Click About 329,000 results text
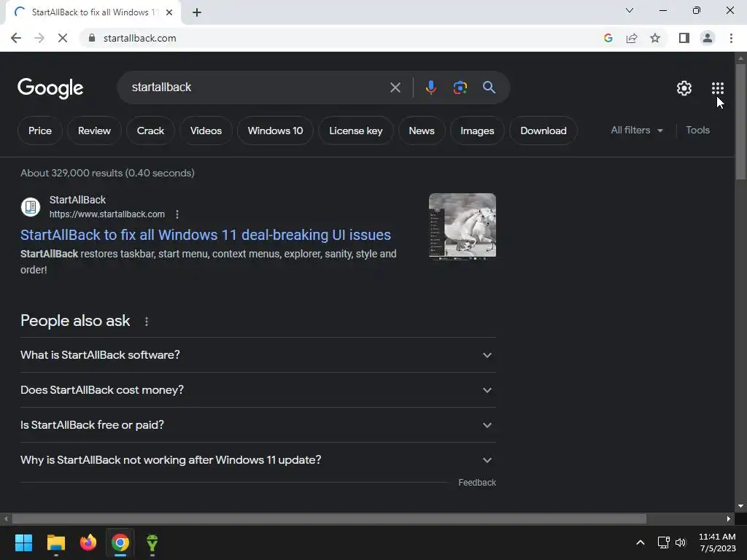Viewport: 747px width, 560px height. pos(108,173)
